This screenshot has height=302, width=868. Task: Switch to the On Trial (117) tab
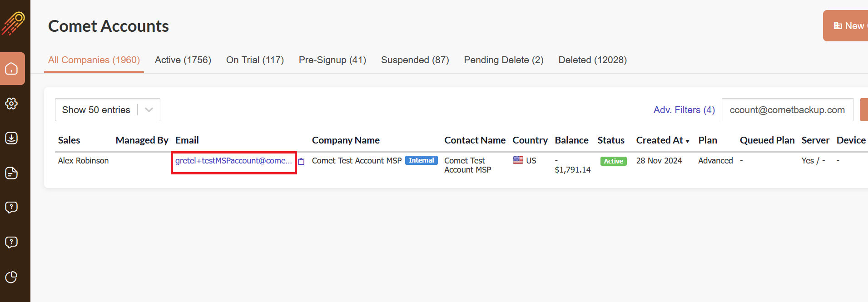(255, 60)
